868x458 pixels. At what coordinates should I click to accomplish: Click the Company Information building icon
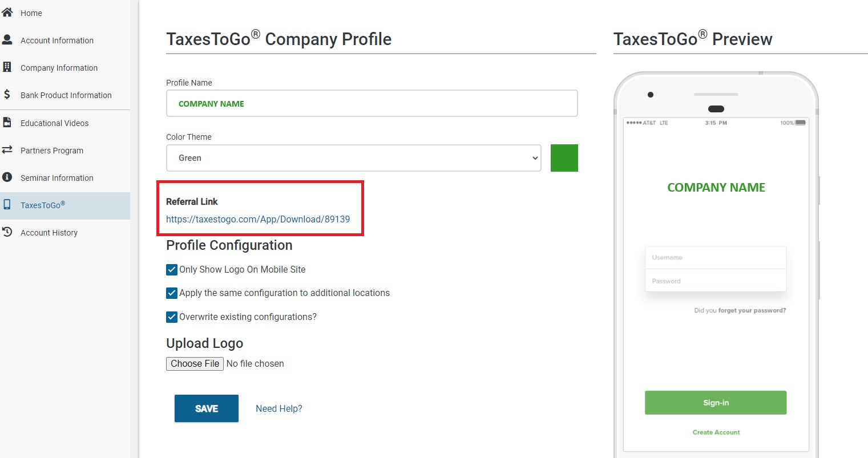click(7, 67)
